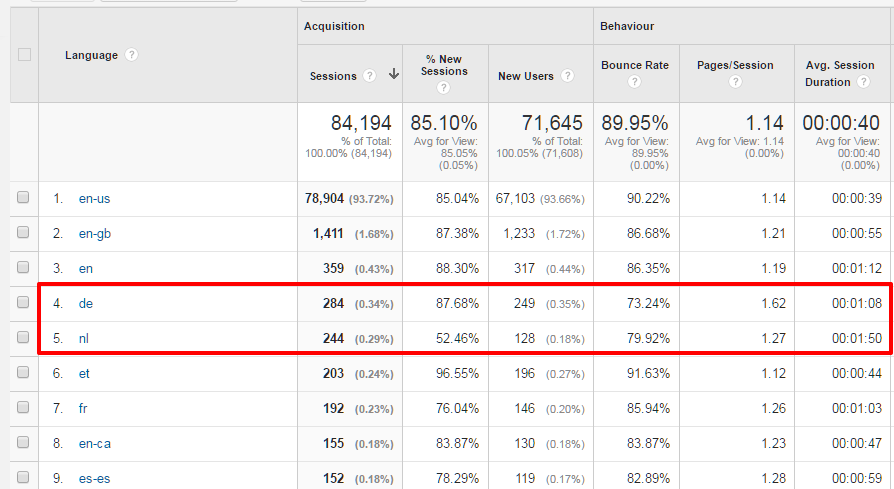
Task: Open help icon beside Avg. Session Duration
Action: [x=864, y=82]
